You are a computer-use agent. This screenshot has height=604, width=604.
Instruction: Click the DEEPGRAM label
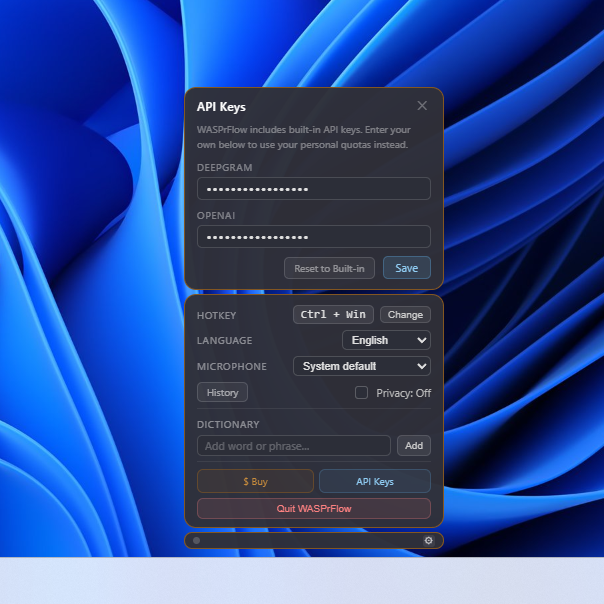tap(225, 168)
